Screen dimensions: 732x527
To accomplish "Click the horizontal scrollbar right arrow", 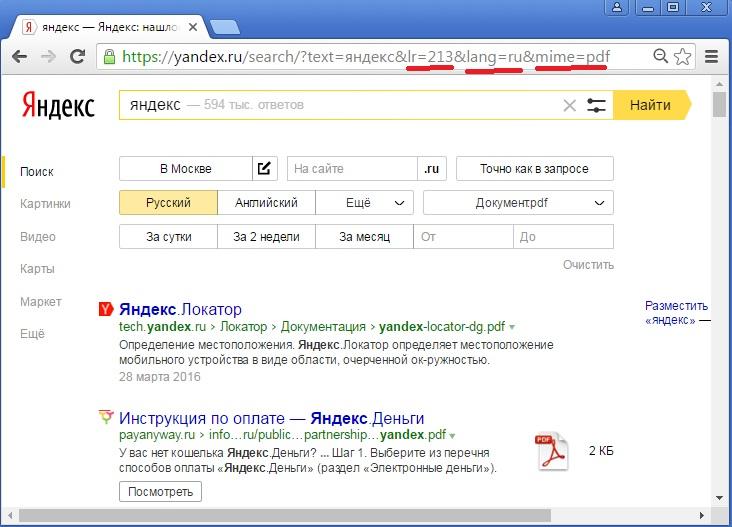I will pyautogui.click(x=702, y=516).
